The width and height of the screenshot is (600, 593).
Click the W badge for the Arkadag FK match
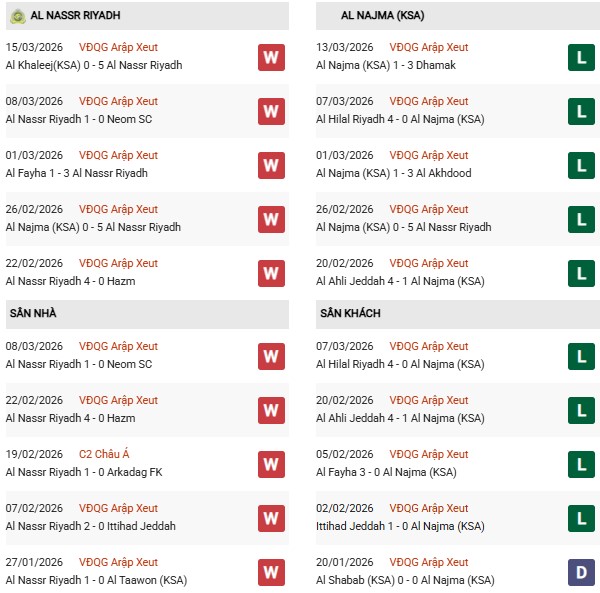(x=271, y=464)
